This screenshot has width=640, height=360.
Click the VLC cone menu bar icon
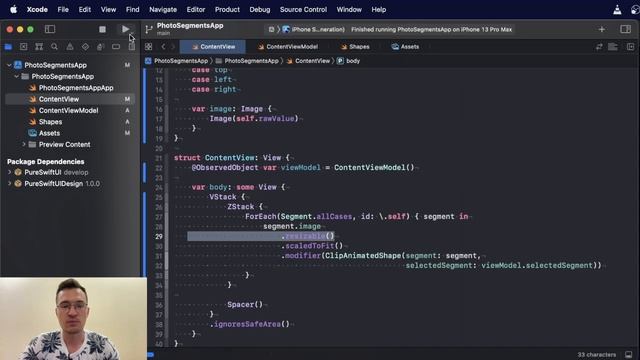[x=617, y=9]
